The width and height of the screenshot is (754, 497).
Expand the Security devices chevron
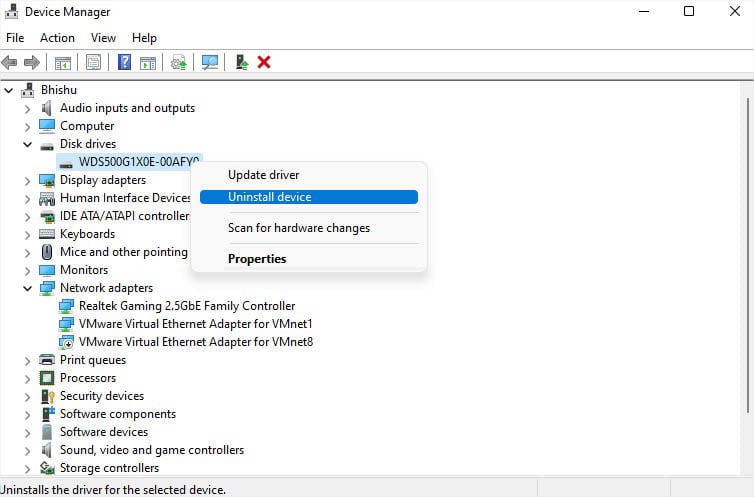tap(27, 397)
